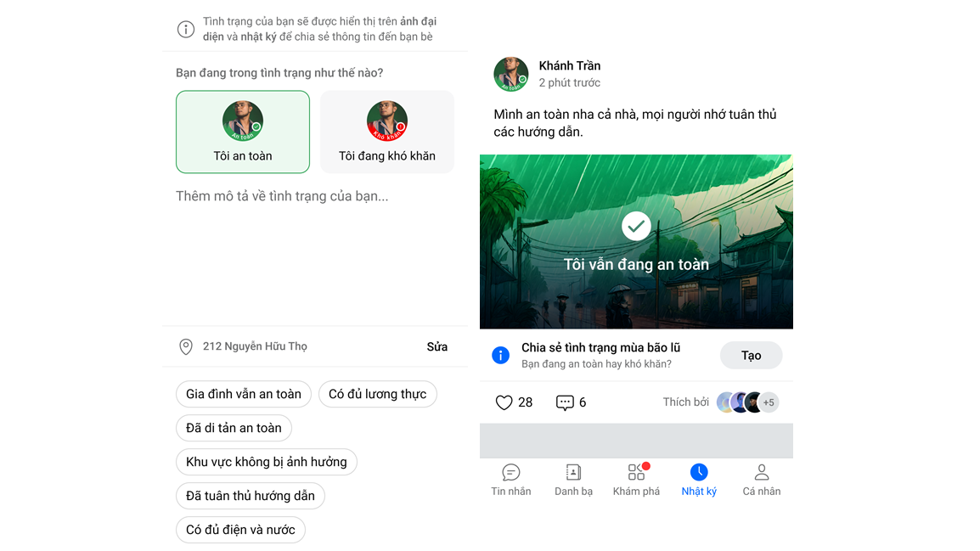980x551 pixels.
Task: Go to the Cá nhân profile tab
Action: pyautogui.click(x=761, y=480)
